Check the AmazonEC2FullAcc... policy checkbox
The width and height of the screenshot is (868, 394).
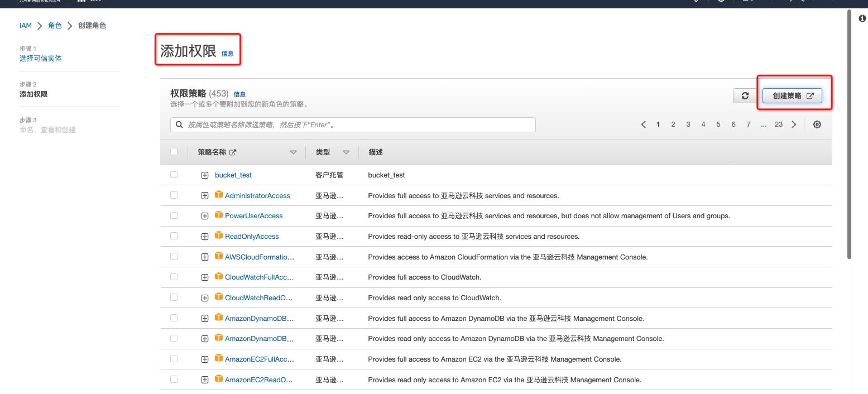pos(174,359)
